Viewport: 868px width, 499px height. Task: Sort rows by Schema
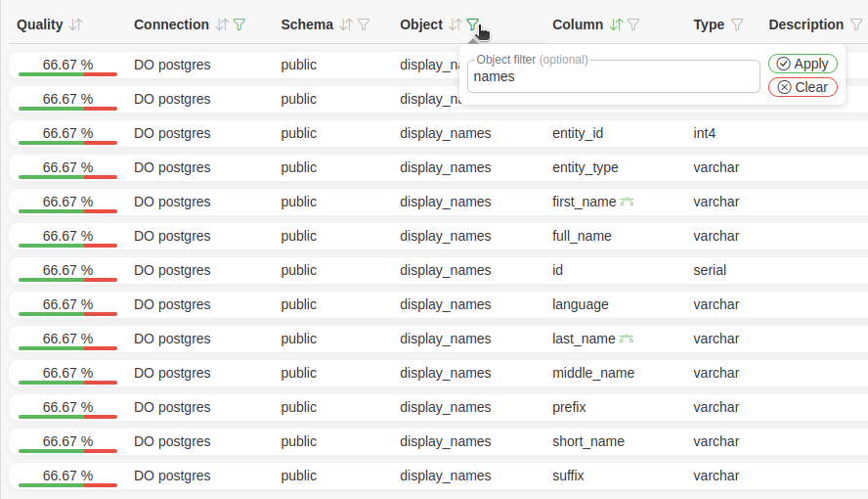point(345,24)
